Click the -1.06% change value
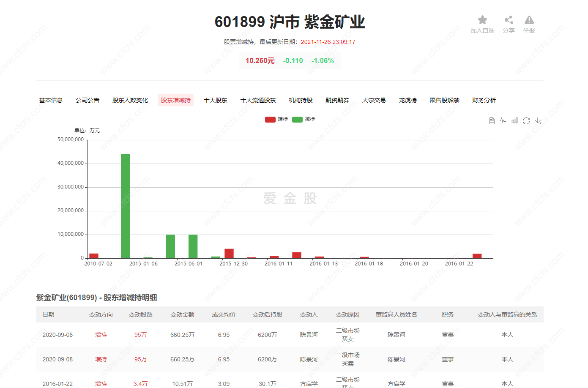 click(x=323, y=61)
